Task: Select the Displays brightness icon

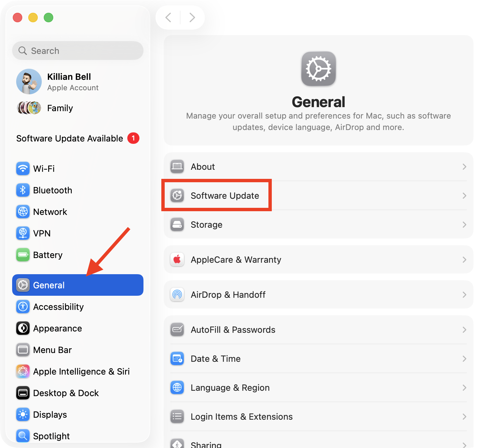Action: click(23, 414)
